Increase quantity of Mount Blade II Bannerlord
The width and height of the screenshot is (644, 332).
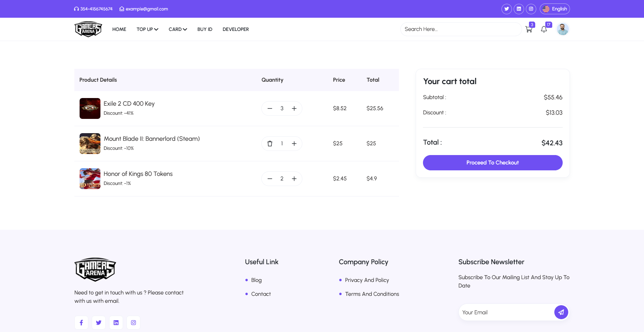pyautogui.click(x=294, y=144)
